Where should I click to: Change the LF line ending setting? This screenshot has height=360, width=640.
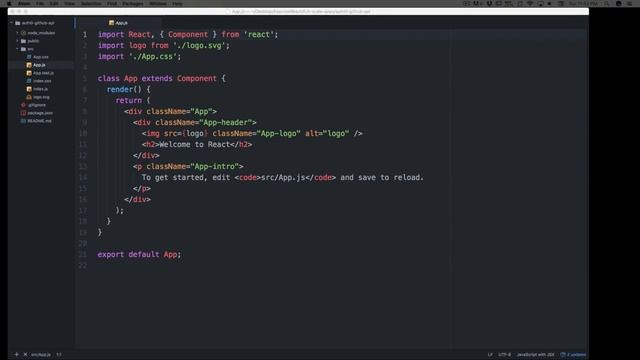[x=490, y=354]
